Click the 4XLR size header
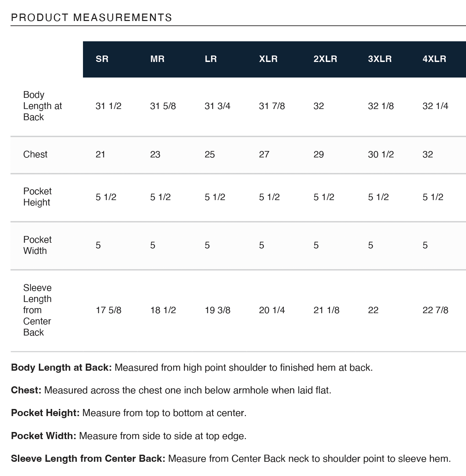 point(434,59)
